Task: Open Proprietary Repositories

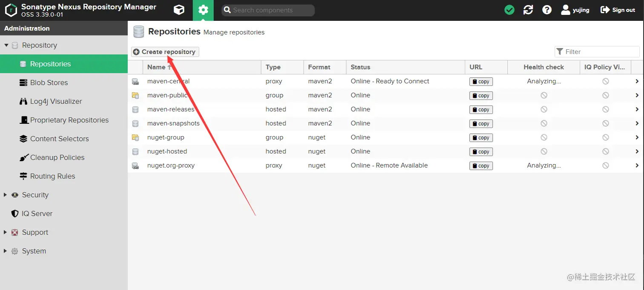Action: click(x=64, y=120)
